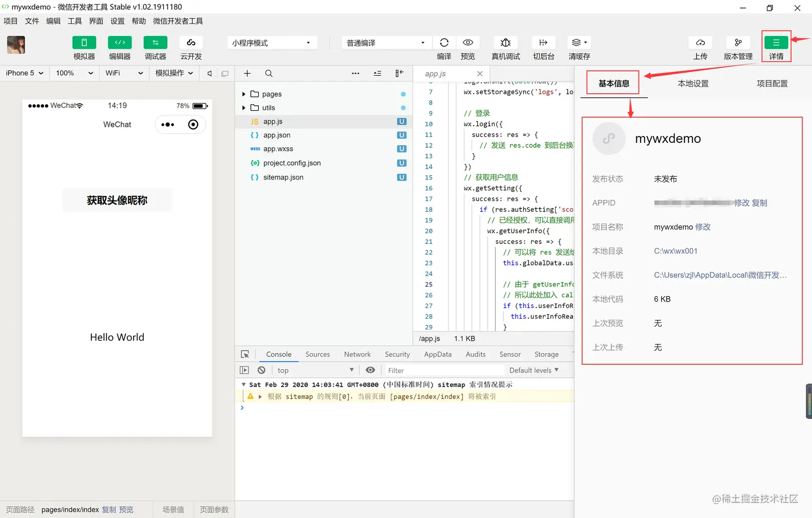Image resolution: width=812 pixels, height=518 pixels.
Task: Select the iPhone 5 device dropdown
Action: pos(25,73)
